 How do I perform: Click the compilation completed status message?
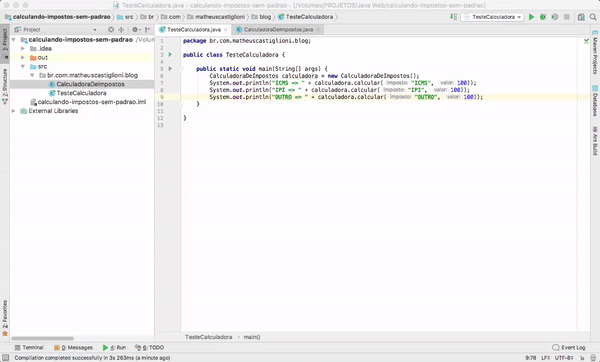[x=92, y=358]
